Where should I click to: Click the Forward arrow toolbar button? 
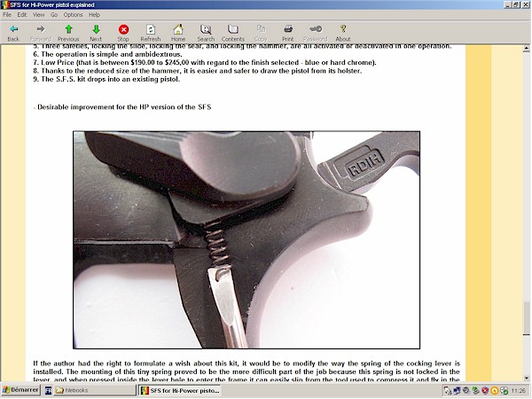point(41,33)
